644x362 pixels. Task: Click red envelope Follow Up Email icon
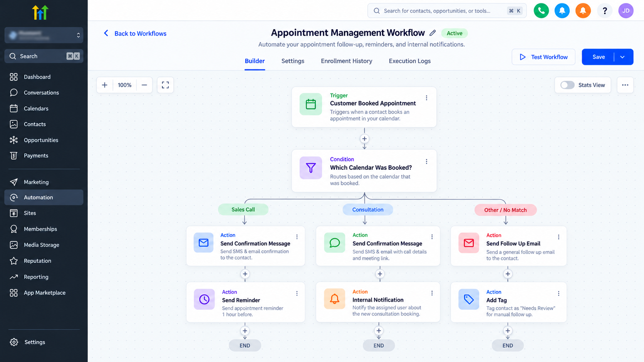(x=469, y=243)
